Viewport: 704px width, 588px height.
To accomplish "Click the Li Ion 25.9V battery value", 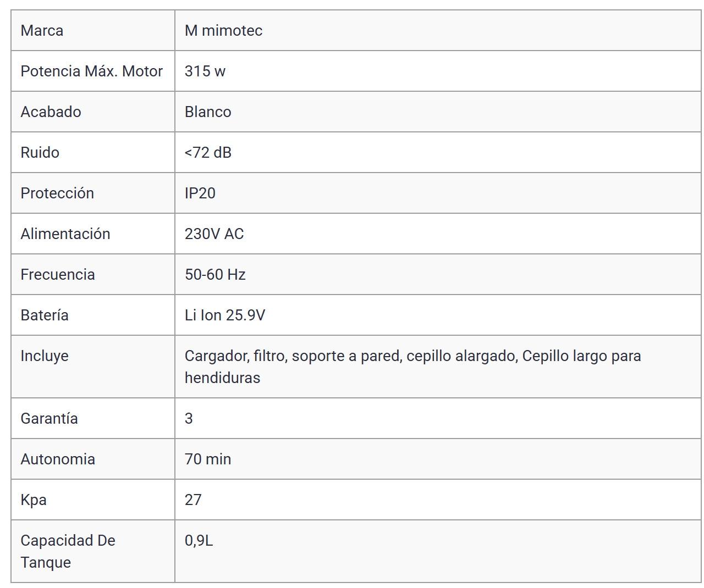I will pos(225,315).
